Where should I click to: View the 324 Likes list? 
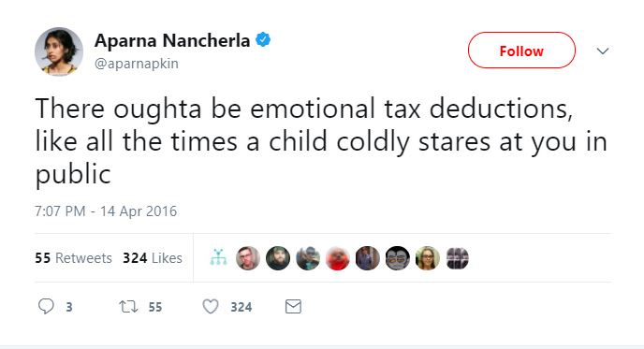[x=153, y=258]
